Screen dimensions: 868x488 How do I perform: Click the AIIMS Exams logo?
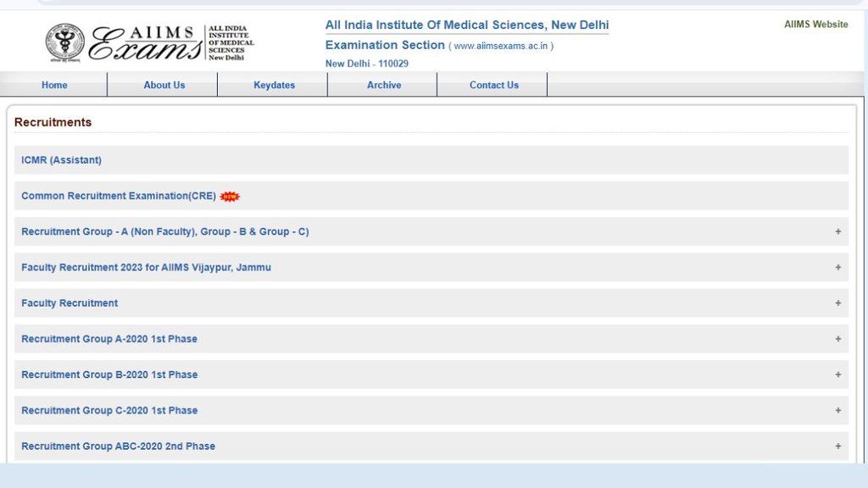[x=149, y=42]
